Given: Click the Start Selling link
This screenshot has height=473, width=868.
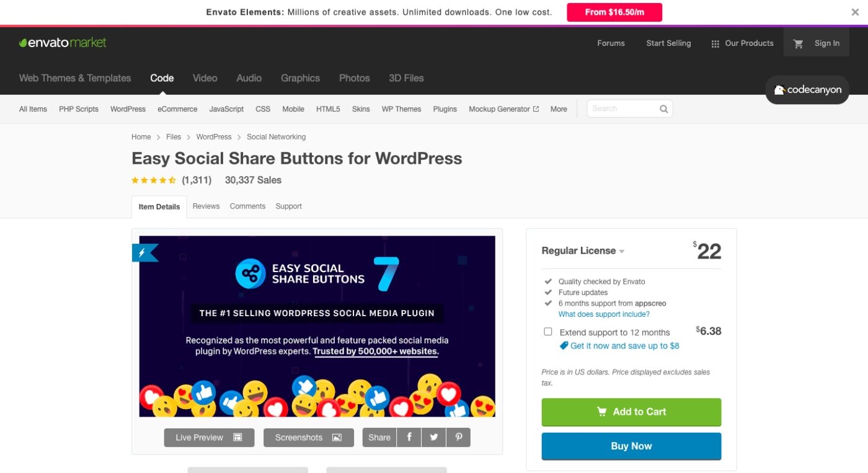Looking at the screenshot, I should click(668, 43).
